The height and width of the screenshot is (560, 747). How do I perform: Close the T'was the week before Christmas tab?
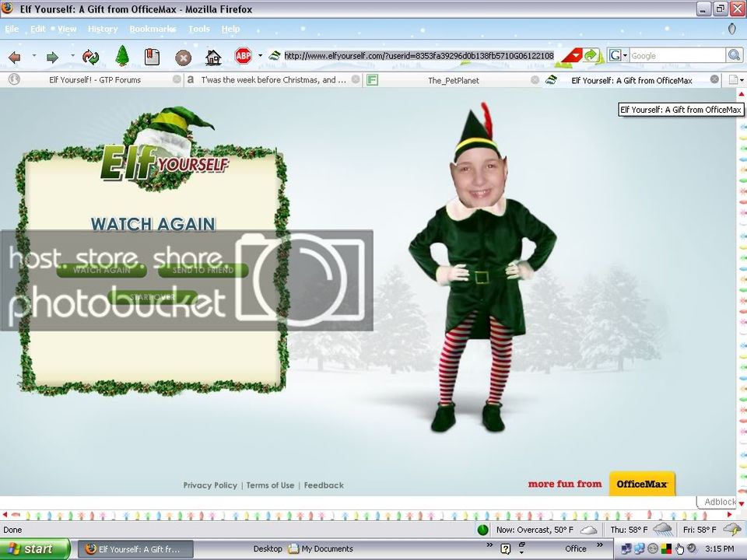tap(356, 79)
